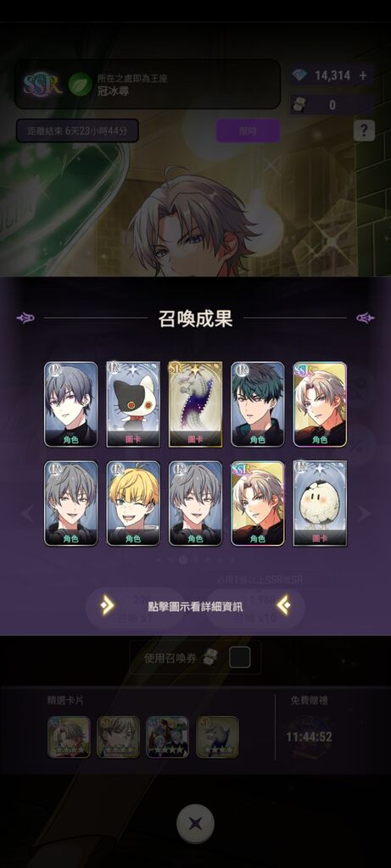Open the cat plush card in results
Screen dimensions: 391x868
(133, 404)
